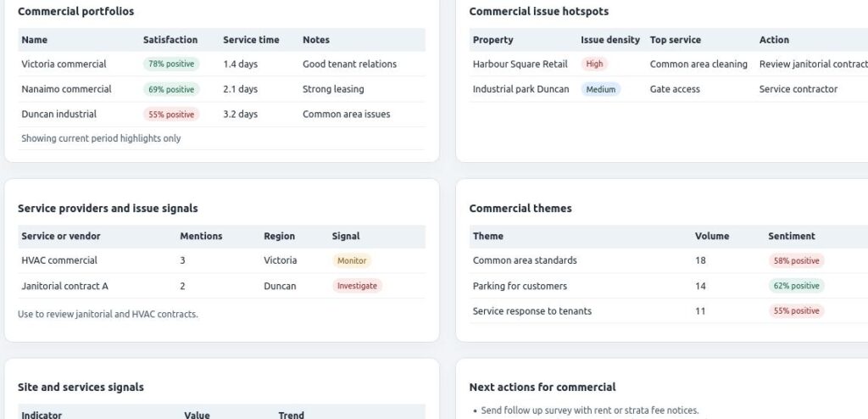
Task: Click the Service response to tenants theme
Action: (531, 311)
